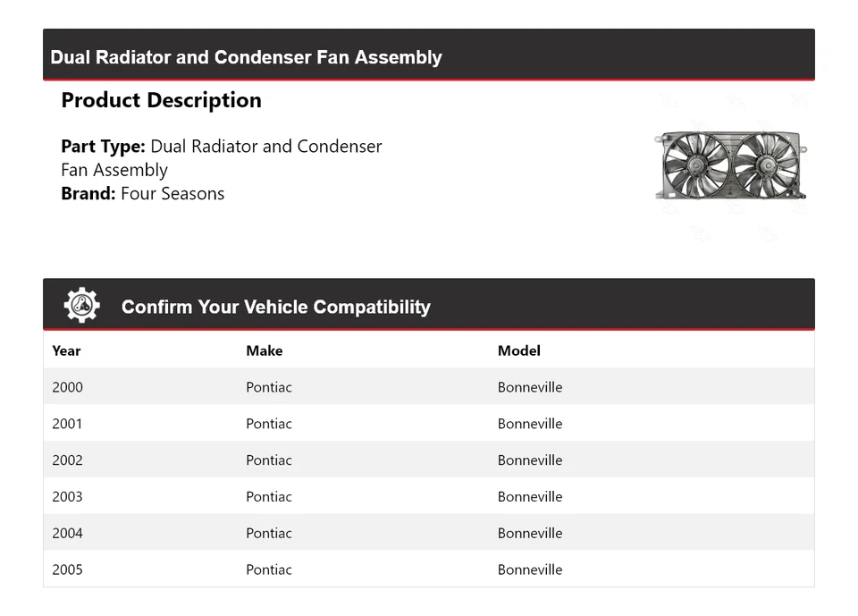Click Pontiac in the 2000 row
Screen dimensions: 858x616
coord(268,387)
